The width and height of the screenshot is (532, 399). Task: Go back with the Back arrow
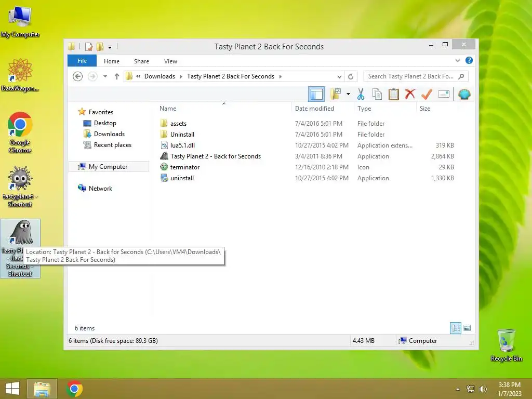[x=78, y=76]
